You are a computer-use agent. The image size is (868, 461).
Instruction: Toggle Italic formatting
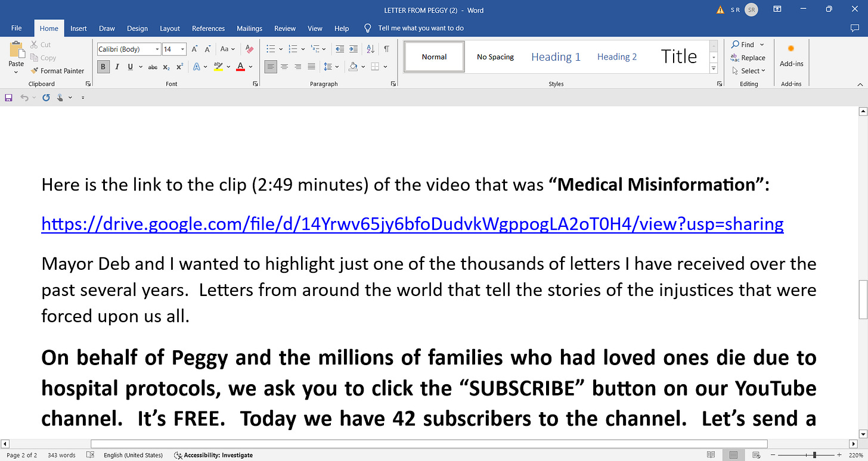pyautogui.click(x=117, y=67)
